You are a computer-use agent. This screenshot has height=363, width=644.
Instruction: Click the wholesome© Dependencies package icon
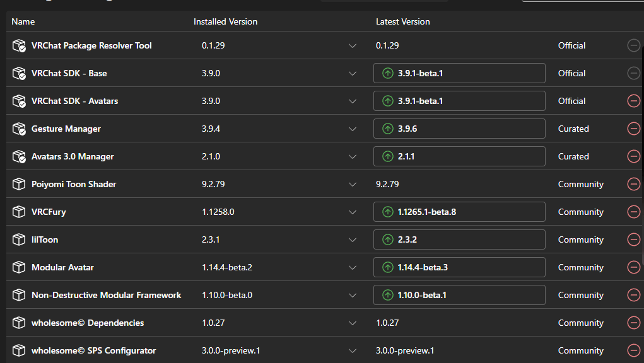click(19, 323)
